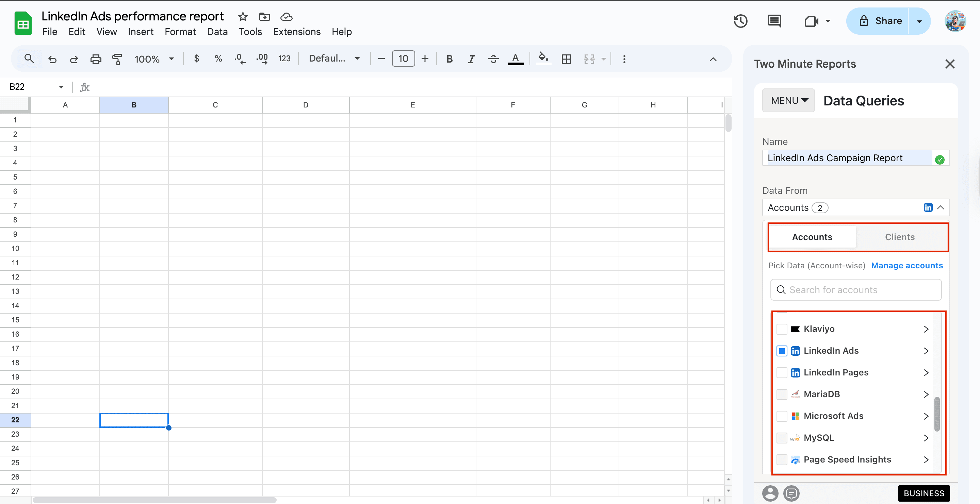Screen dimensions: 980x504
Task: Click the Search for accounts field
Action: (x=856, y=290)
